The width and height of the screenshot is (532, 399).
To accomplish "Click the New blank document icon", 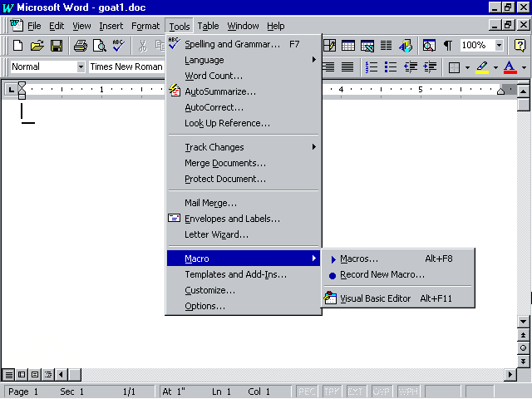I will tap(17, 45).
